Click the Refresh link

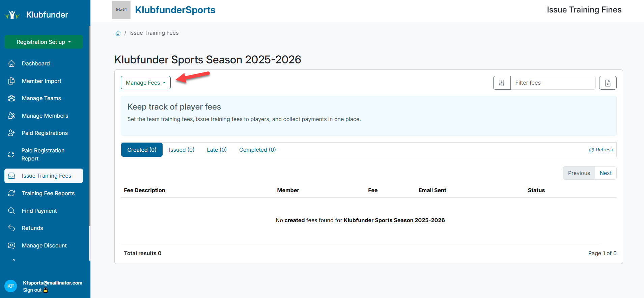601,150
